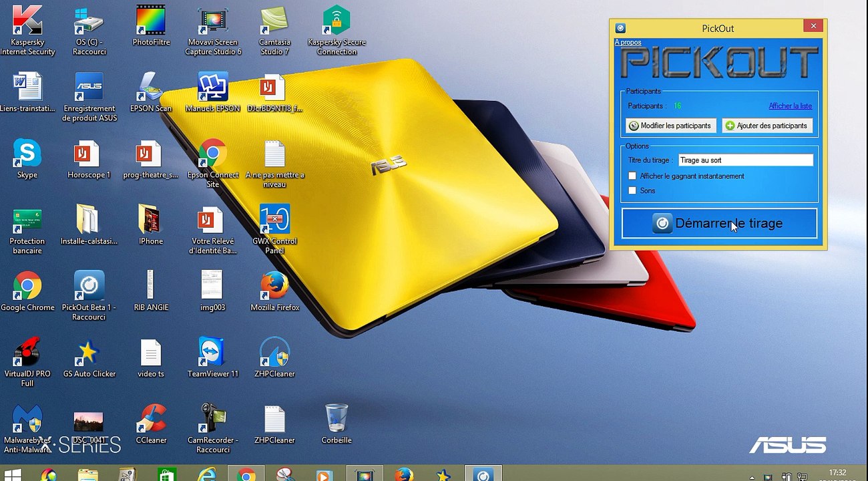868x481 pixels.
Task: Select the video ts file icon
Action: (151, 358)
